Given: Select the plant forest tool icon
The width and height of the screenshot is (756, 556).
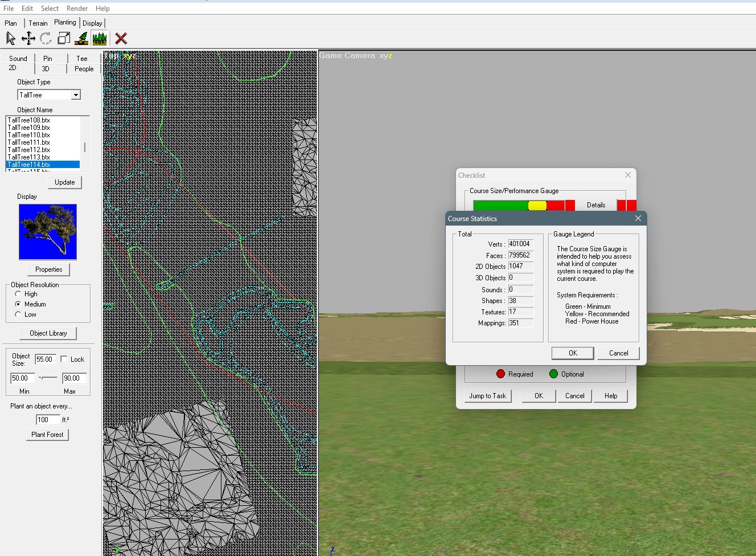Looking at the screenshot, I should click(100, 38).
